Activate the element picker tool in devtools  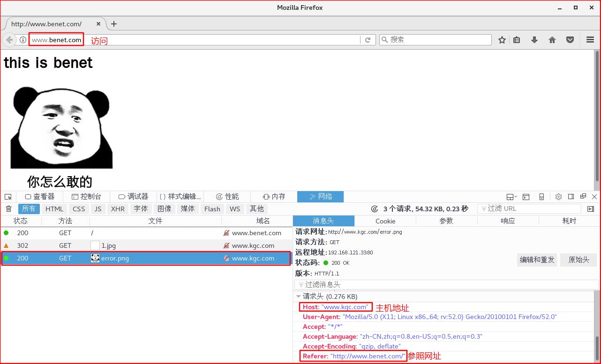8,197
